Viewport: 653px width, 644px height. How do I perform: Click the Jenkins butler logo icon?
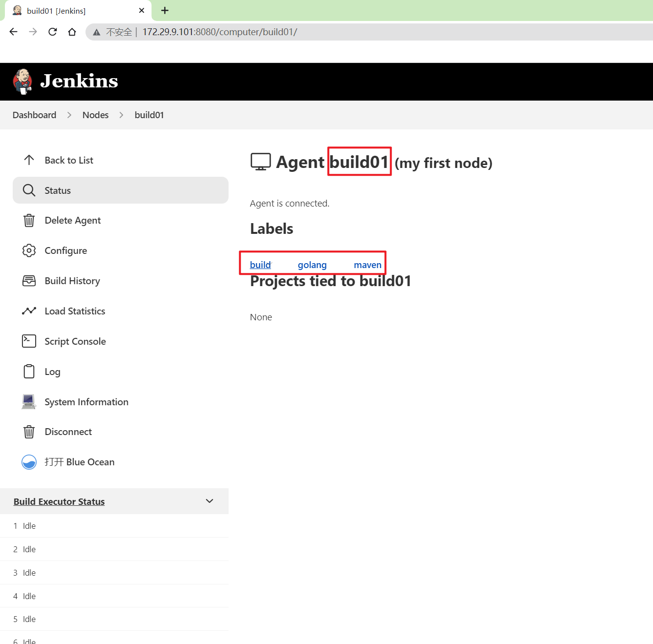(x=22, y=82)
